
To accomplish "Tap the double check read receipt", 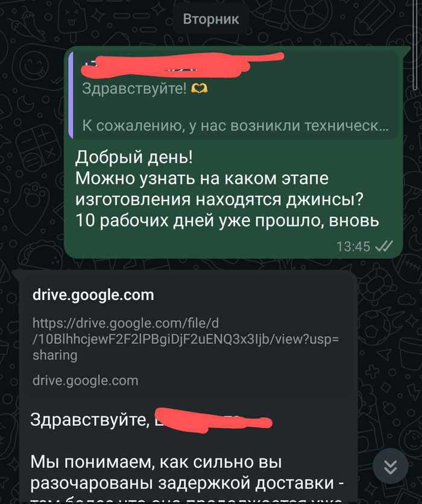I will pos(384,246).
